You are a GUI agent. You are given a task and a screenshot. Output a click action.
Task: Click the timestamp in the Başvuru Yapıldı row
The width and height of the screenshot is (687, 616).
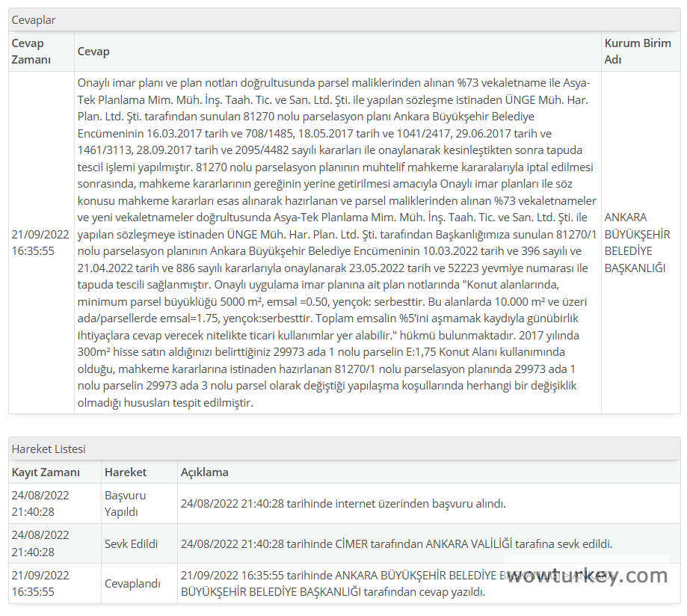(40, 504)
